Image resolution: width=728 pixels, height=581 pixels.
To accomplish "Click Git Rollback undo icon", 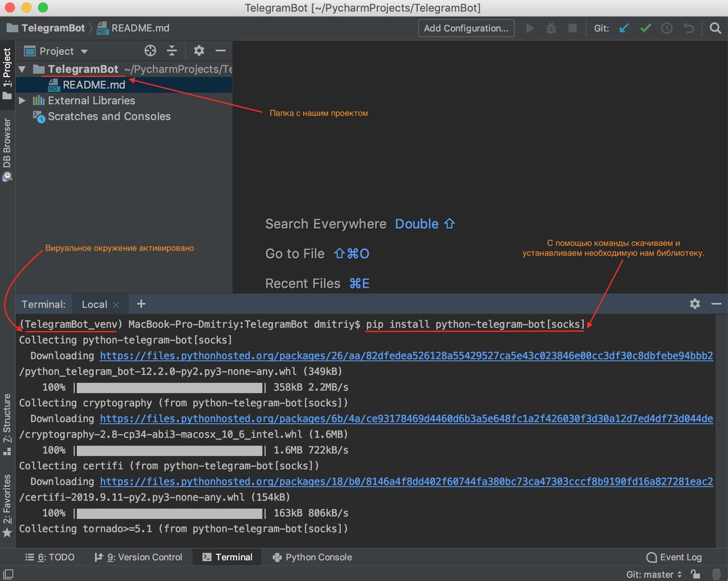I will click(x=689, y=28).
